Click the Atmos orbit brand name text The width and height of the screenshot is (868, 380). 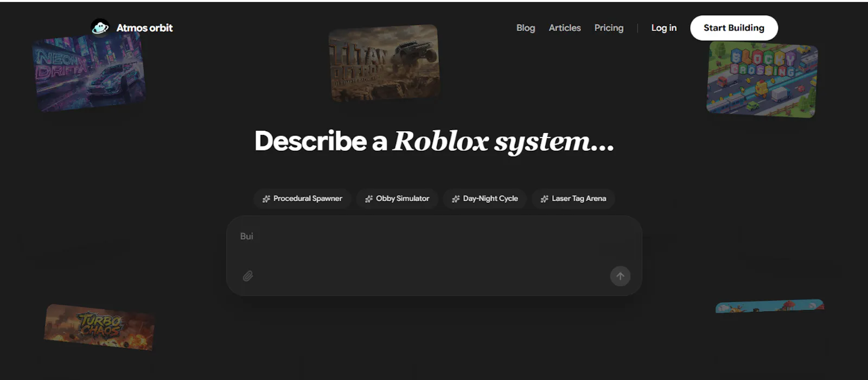coord(144,28)
